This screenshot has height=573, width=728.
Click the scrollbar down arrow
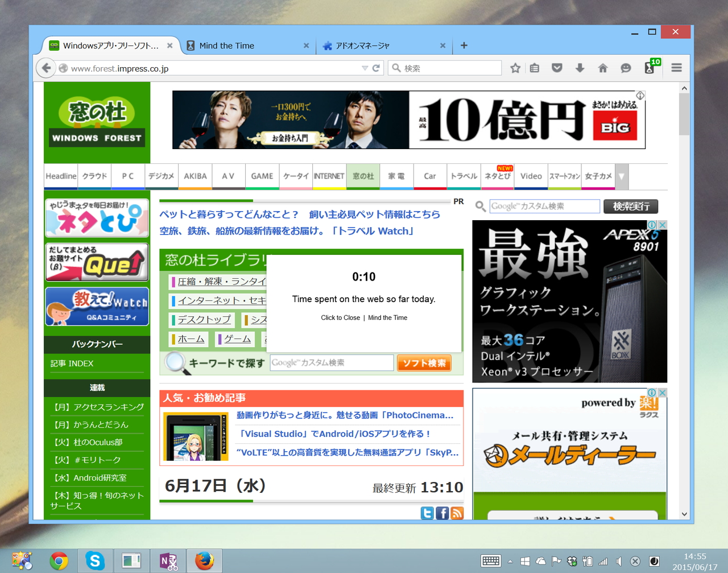684,514
